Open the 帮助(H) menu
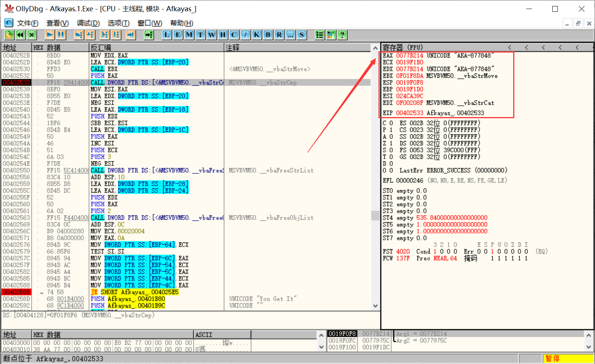The height and width of the screenshot is (364, 595). point(182,23)
